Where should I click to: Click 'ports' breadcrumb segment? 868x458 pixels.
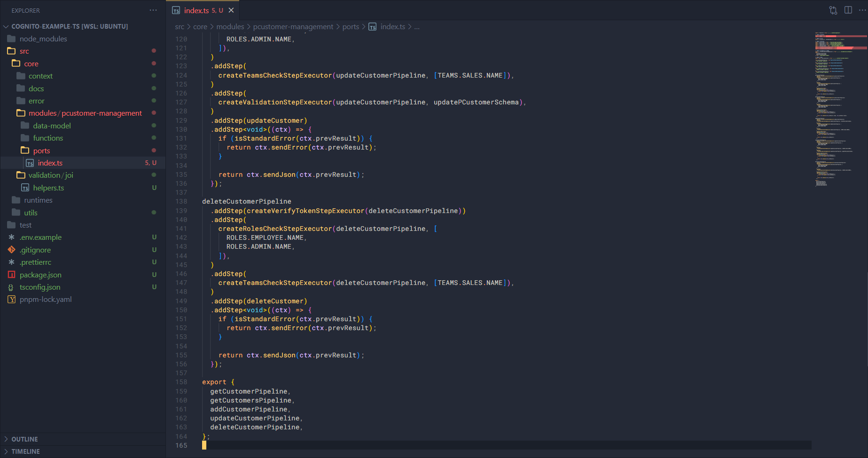tap(351, 27)
